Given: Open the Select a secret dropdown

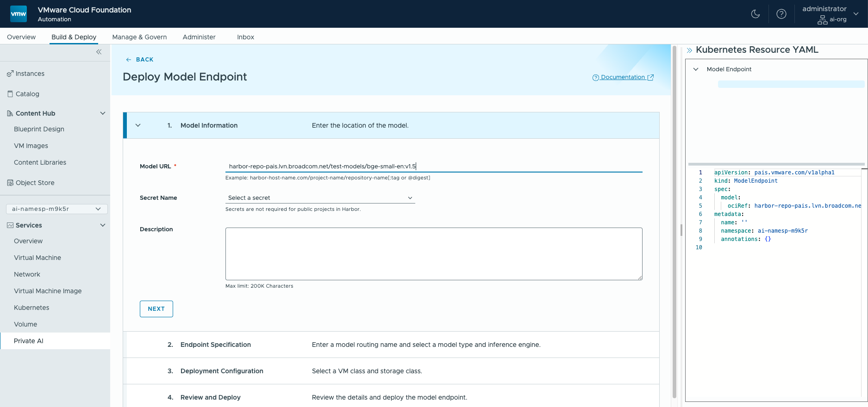Looking at the screenshot, I should pos(320,198).
